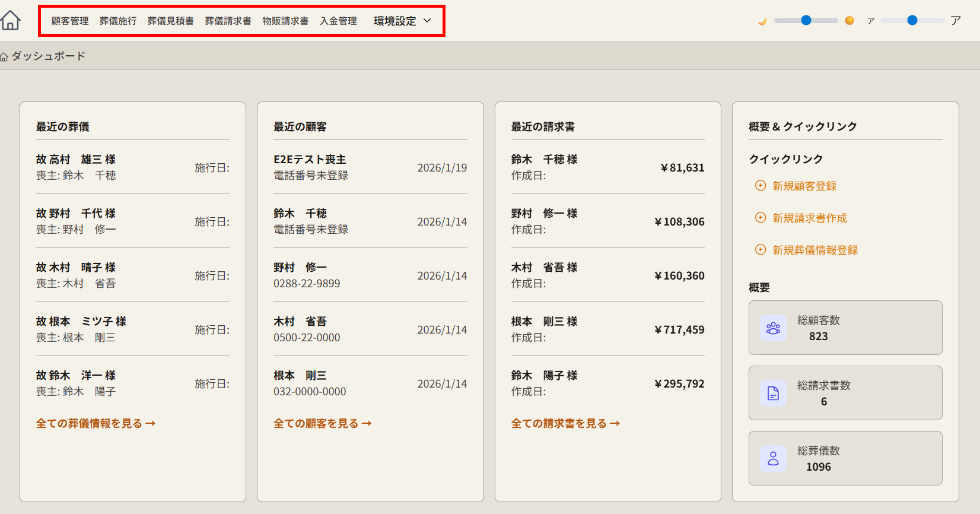Click the 総葬儀数 person icon
The image size is (980, 514).
(773, 459)
